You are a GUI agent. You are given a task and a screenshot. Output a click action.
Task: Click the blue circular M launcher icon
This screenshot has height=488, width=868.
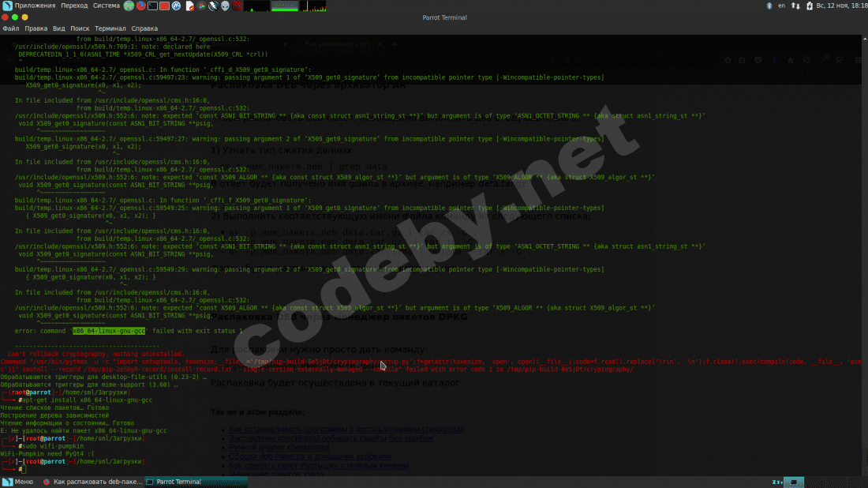point(177,6)
